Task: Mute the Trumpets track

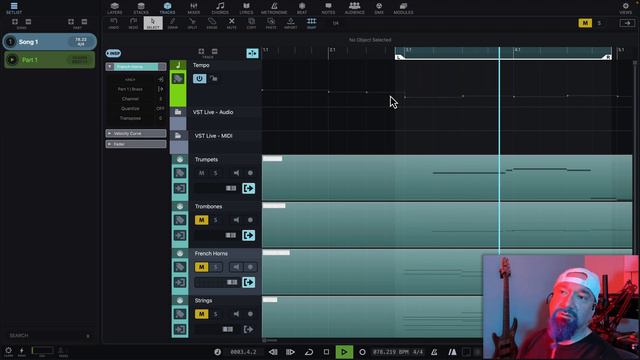Action: (201, 173)
